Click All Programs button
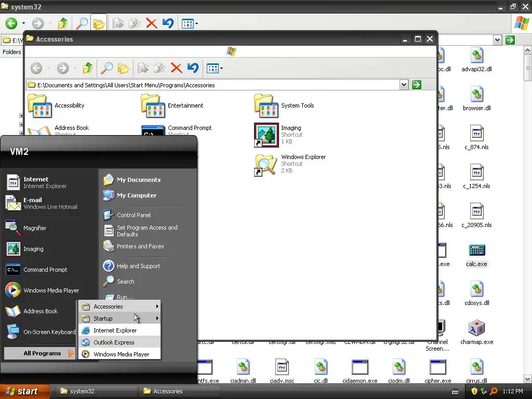 (x=39, y=353)
